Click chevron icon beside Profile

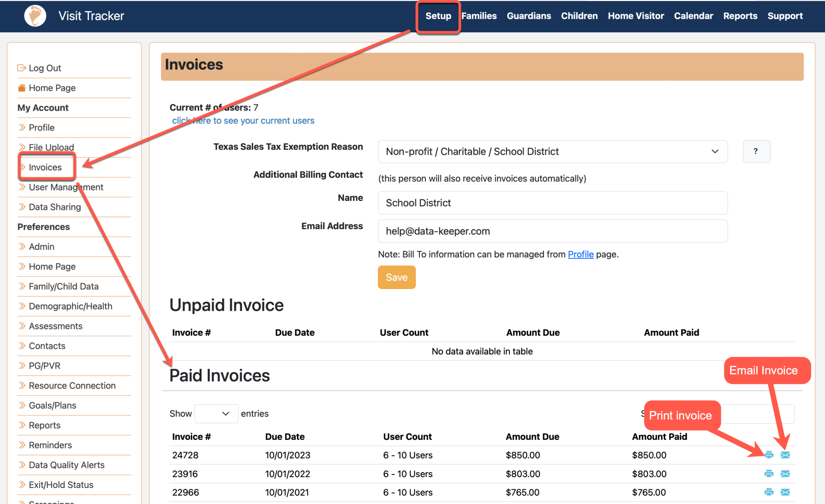pos(22,127)
